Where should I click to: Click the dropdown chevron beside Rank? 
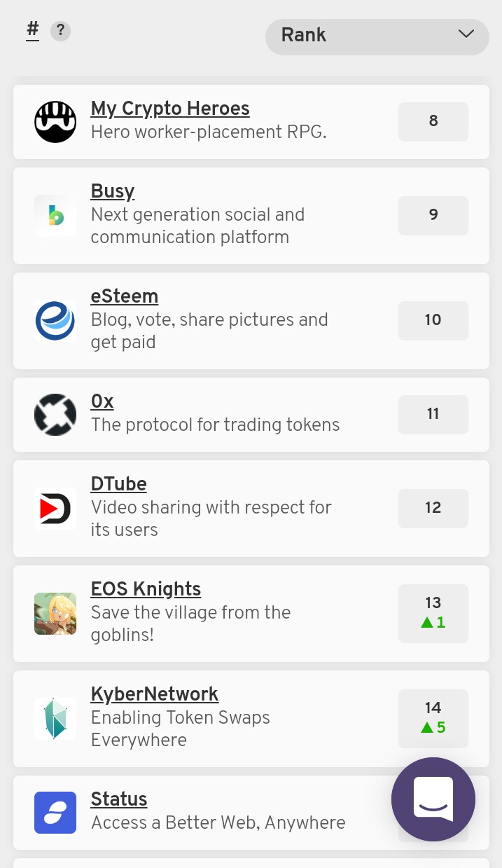click(x=466, y=34)
